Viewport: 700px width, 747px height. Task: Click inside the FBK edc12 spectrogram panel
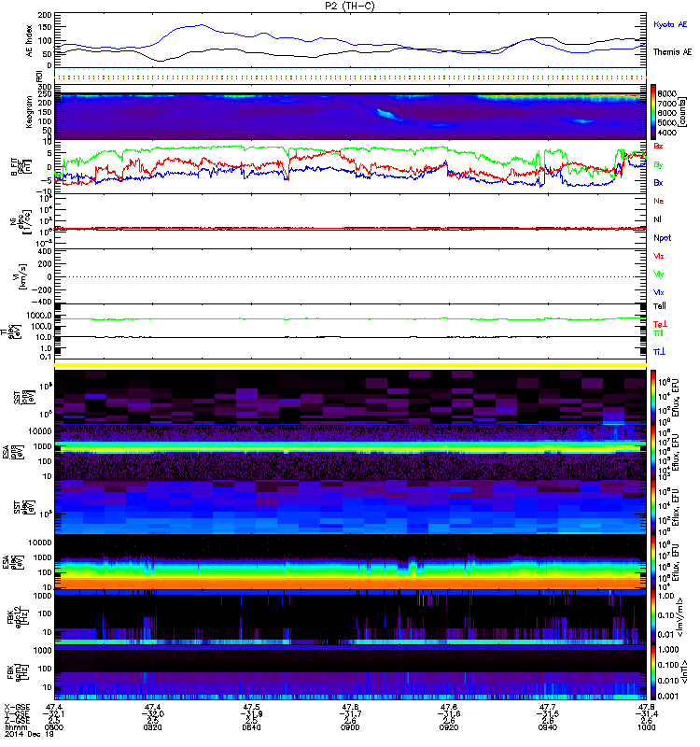tap(350, 617)
